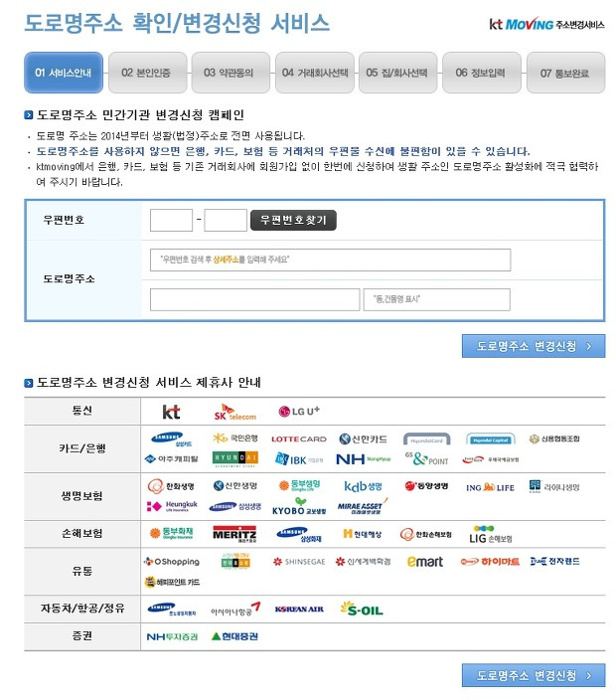This screenshot has height=700, width=616.
Task: Click the Samsung Card logo
Action: pos(171,439)
